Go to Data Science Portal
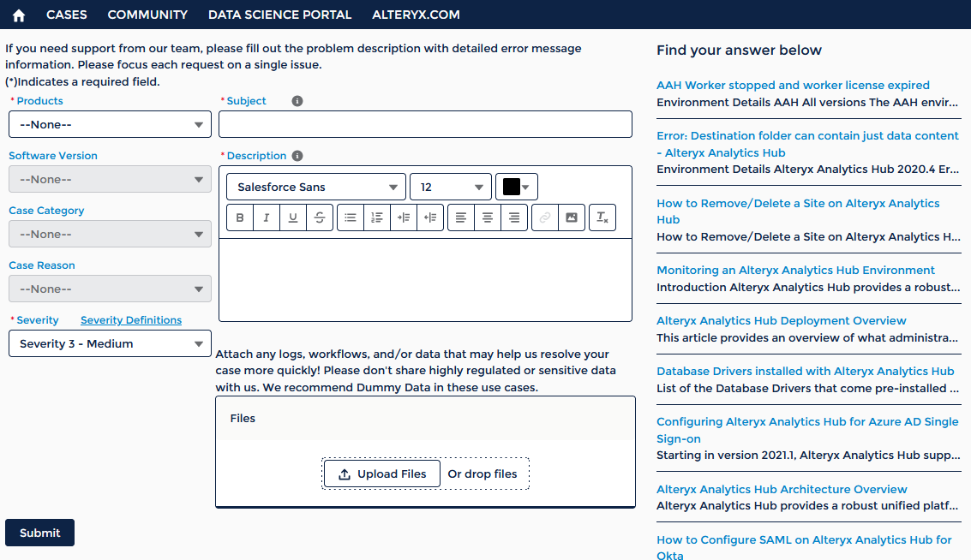 (x=279, y=15)
